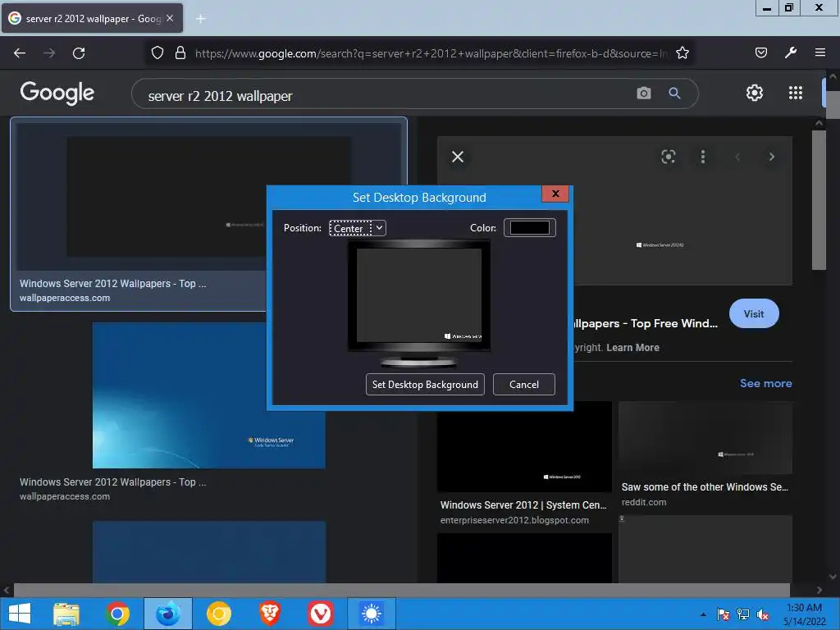This screenshot has height=630, width=840.
Task: Launch Brave browser from the taskbar
Action: tap(269, 614)
